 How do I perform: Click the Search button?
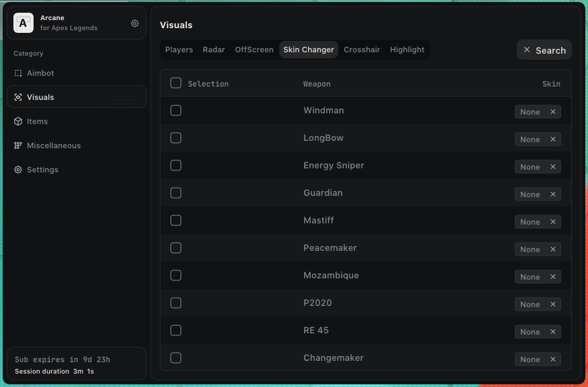pos(544,50)
